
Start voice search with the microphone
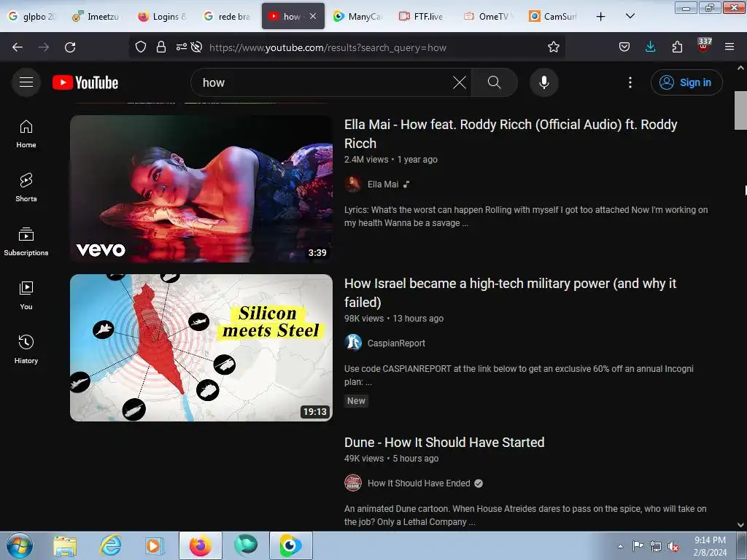(544, 82)
